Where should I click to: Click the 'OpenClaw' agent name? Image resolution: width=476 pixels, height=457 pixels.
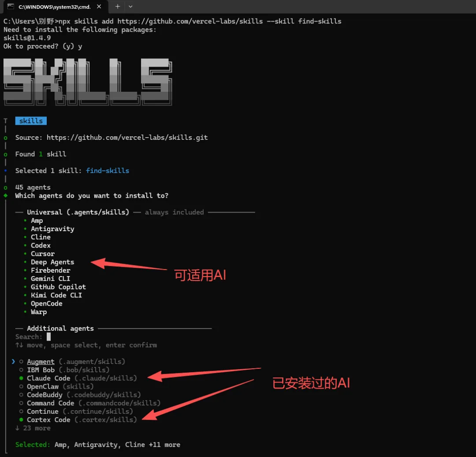(43, 386)
